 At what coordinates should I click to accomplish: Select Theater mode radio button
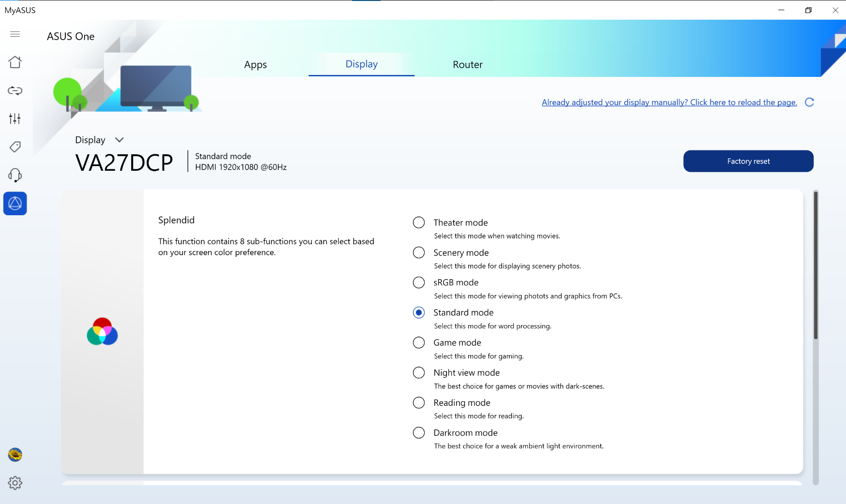tap(419, 222)
